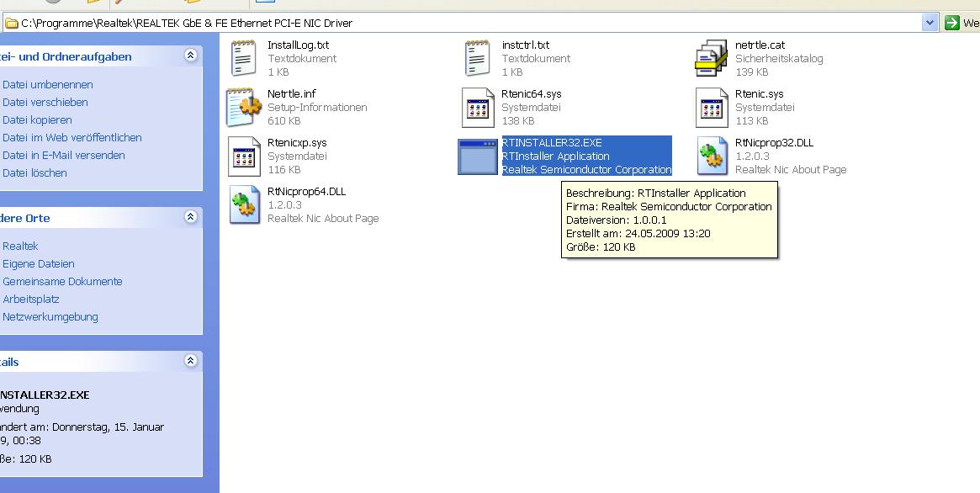
Task: Click the Rtenic64.sys file name
Action: pyautogui.click(x=532, y=93)
